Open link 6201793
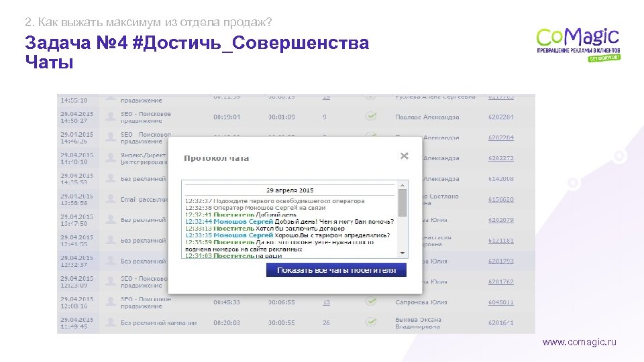This screenshot has width=644, height=362. tap(500, 261)
